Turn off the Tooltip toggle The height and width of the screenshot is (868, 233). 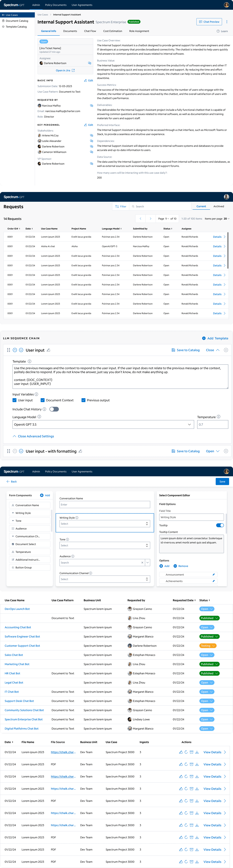pyautogui.click(x=220, y=526)
